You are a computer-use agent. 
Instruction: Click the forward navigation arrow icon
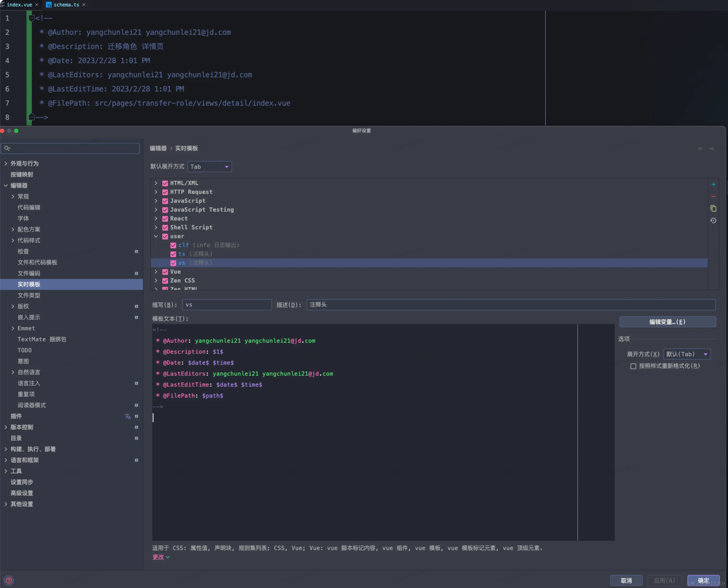tap(712, 148)
